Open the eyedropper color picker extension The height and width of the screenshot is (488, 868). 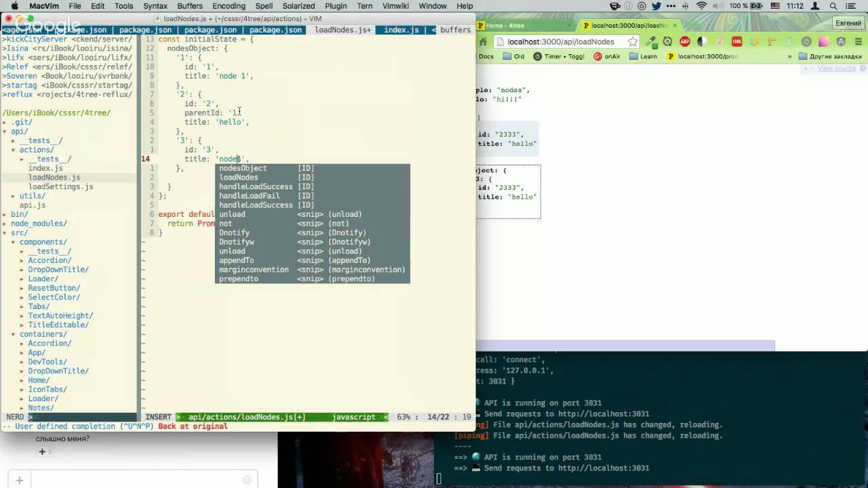[651, 41]
